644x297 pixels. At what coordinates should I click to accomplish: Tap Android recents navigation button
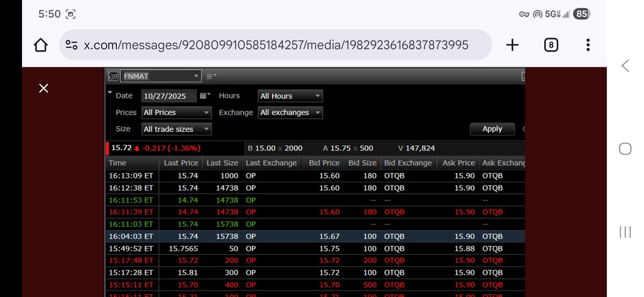[625, 232]
